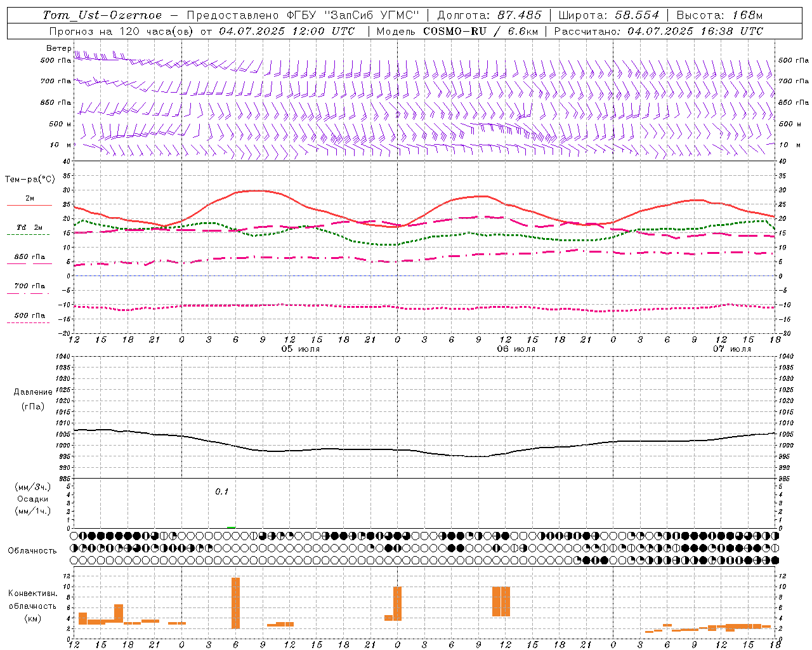This screenshot has width=812, height=650.
Task: Select the "Долгота: 87.485" header field
Action: click(490, 15)
